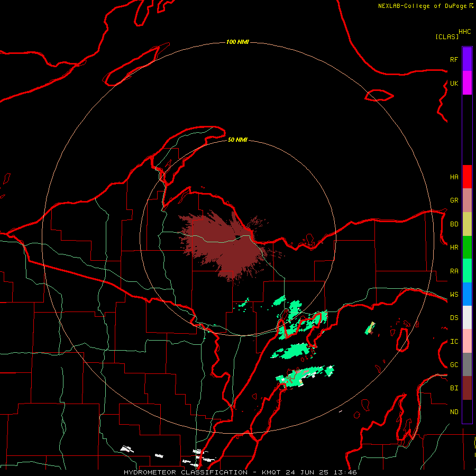Screen dimensions: 476x476
Task: Click the black radar site dot inside brown echo
Action: click(237, 237)
